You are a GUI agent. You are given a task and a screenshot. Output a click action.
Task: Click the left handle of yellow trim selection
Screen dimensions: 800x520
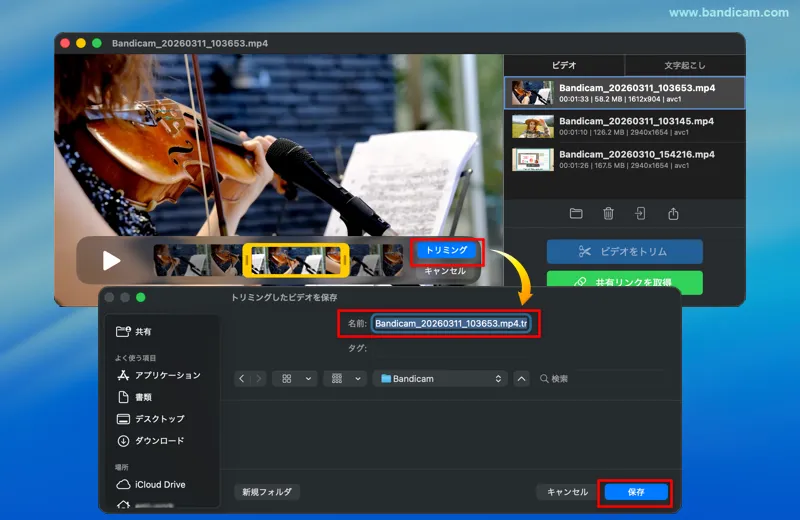[247, 260]
